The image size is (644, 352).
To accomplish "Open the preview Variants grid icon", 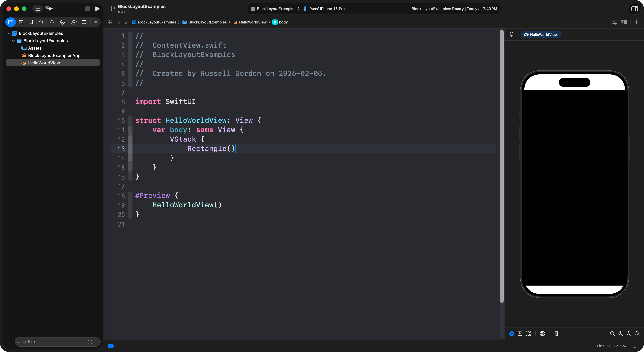I will [528, 334].
